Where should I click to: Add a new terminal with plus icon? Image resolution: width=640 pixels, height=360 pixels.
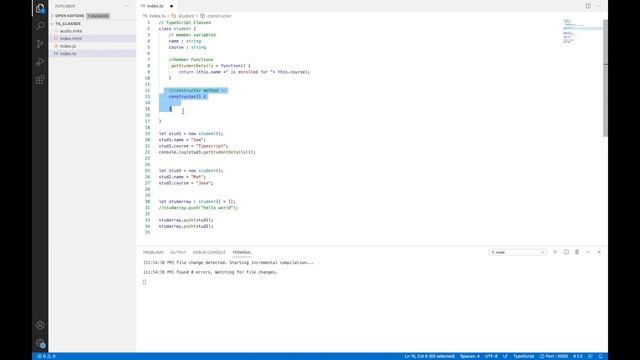[x=555, y=252]
